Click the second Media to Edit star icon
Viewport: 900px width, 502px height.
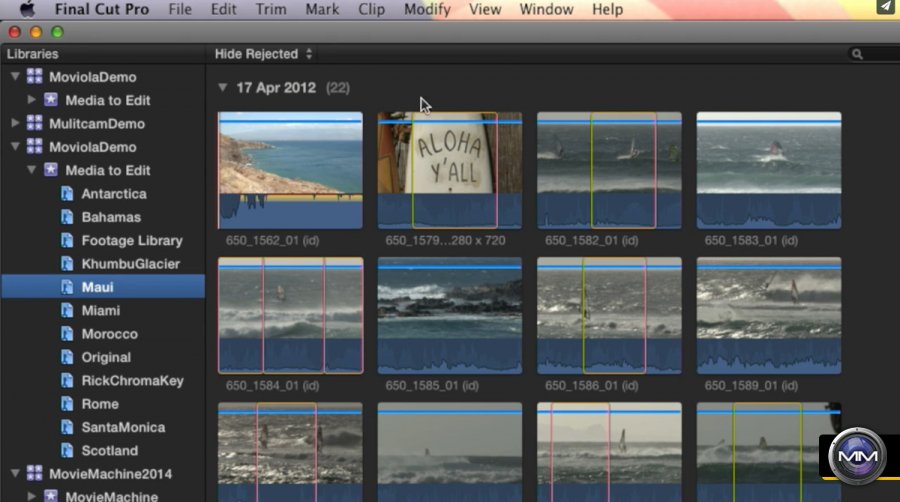(51, 170)
